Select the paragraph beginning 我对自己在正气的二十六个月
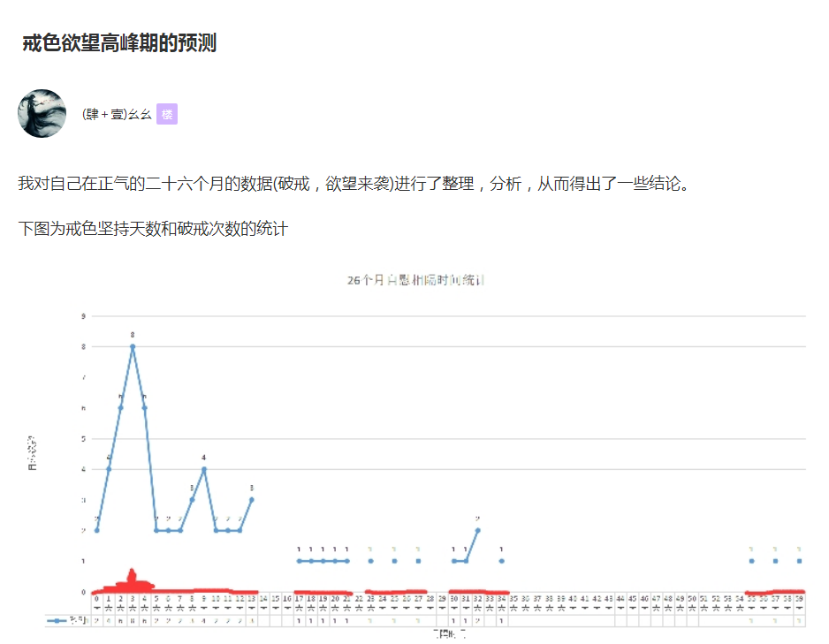 pyautogui.click(x=355, y=184)
